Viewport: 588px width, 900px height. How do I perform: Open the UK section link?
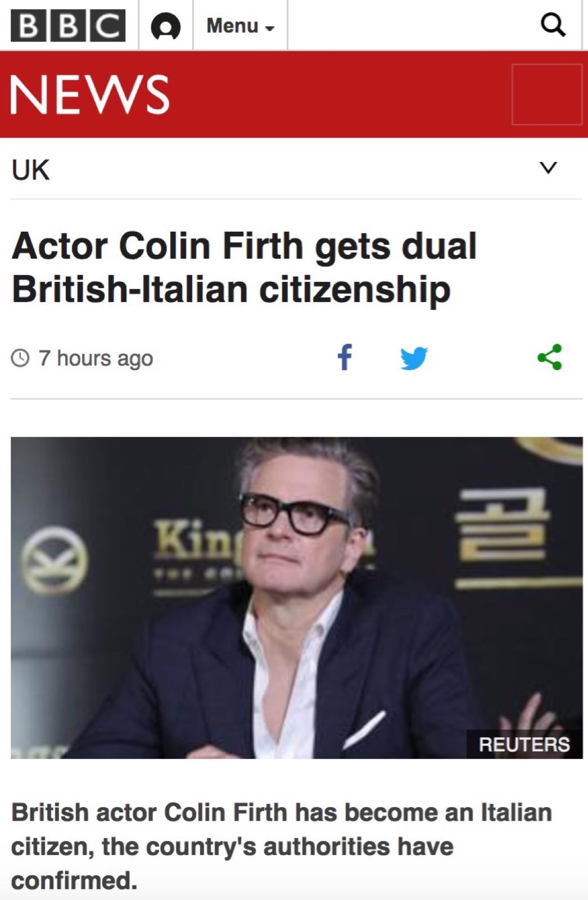click(31, 170)
